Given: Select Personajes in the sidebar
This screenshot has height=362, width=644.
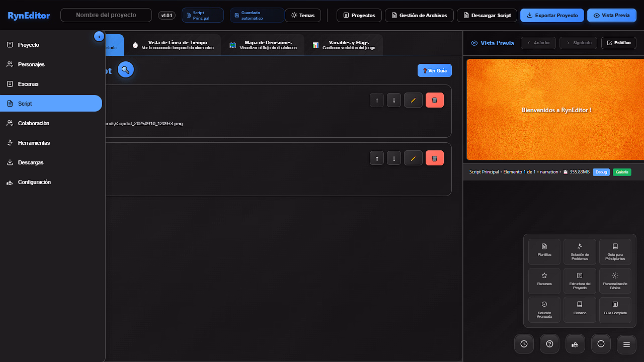Looking at the screenshot, I should (x=31, y=64).
